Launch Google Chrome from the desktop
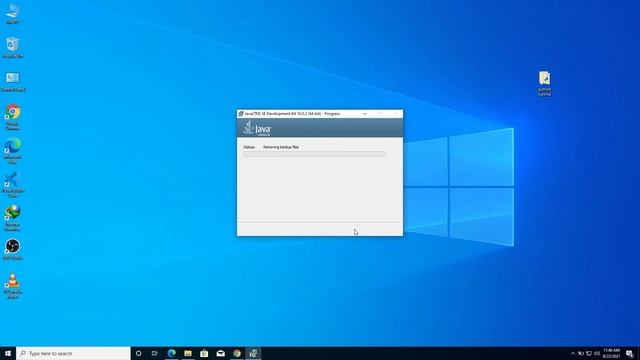Image resolution: width=640 pixels, height=360 pixels. point(13,117)
